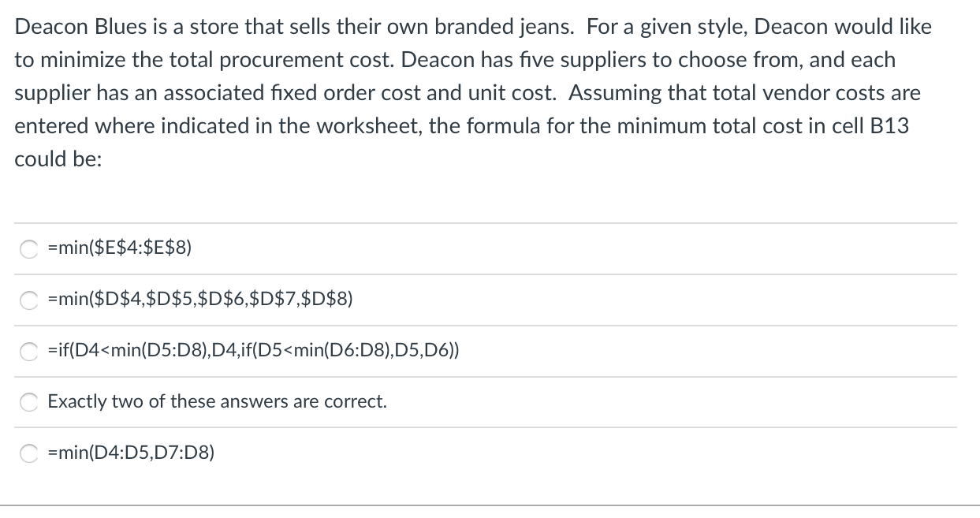Select radio button for =min(D4:D5,D7:D8)
This screenshot has height=518, width=980.
click(30, 453)
